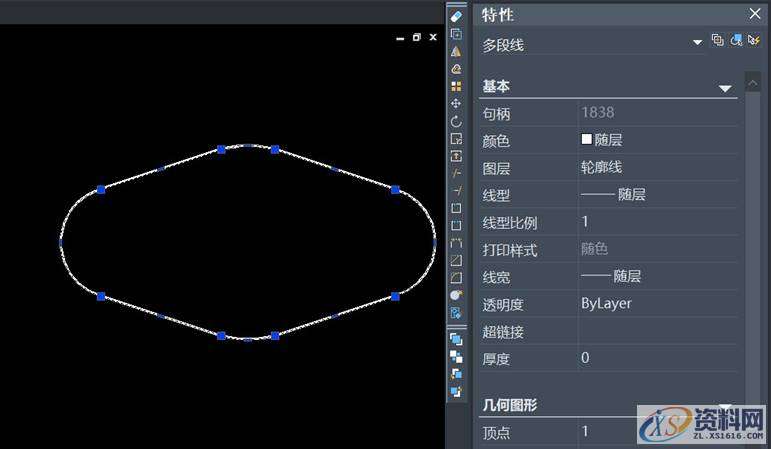This screenshot has height=449, width=771.
Task: Collapse the 基本 section
Action: (x=725, y=89)
